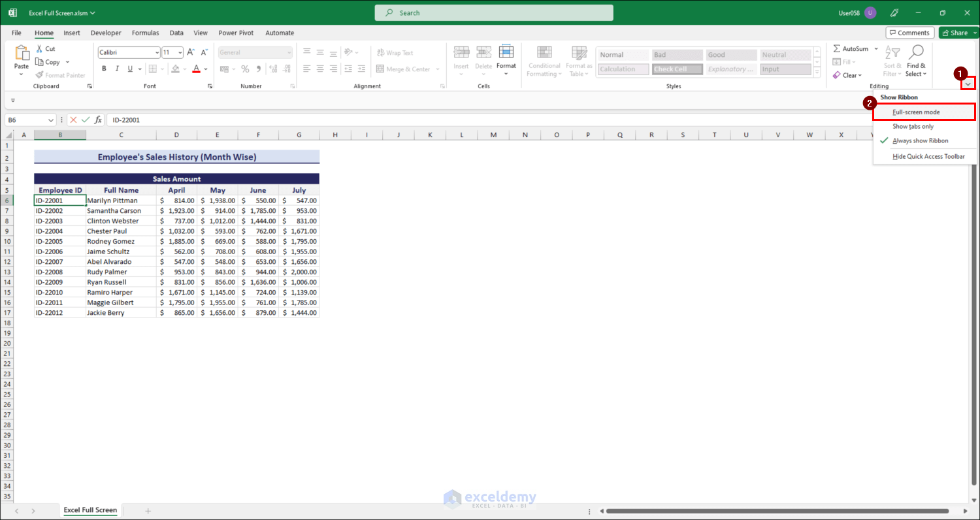Toggle Italic formatting
Viewport: 980px width, 520px height.
pos(117,69)
